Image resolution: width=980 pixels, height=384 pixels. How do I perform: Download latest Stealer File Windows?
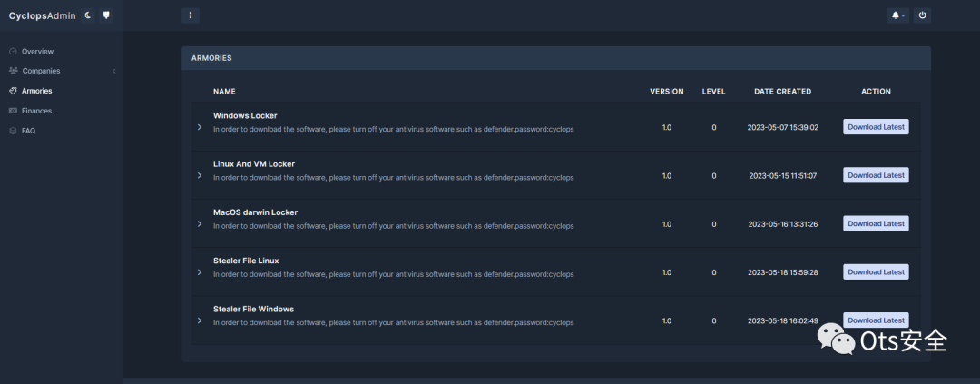(876, 320)
